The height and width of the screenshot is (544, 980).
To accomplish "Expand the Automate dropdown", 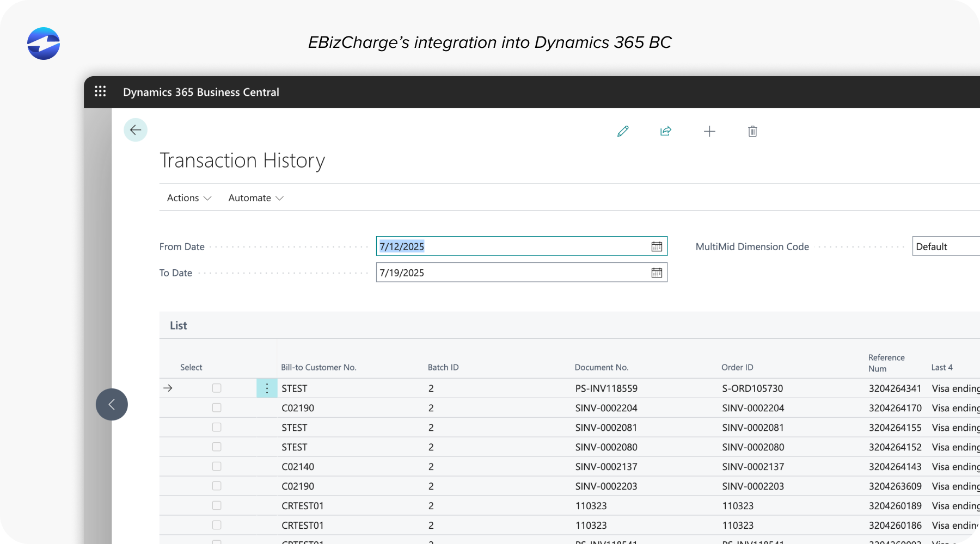I will (x=255, y=198).
